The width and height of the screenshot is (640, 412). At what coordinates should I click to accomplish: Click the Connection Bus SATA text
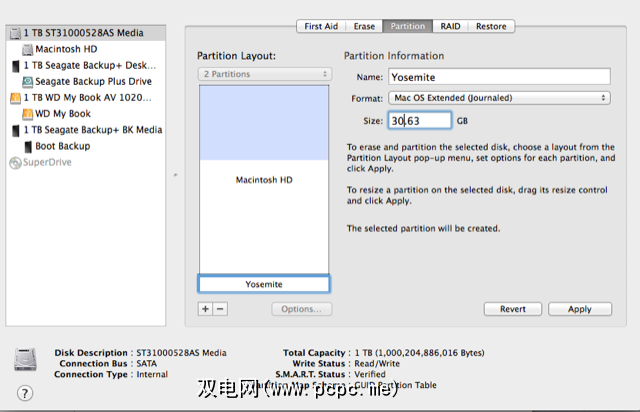click(x=147, y=363)
